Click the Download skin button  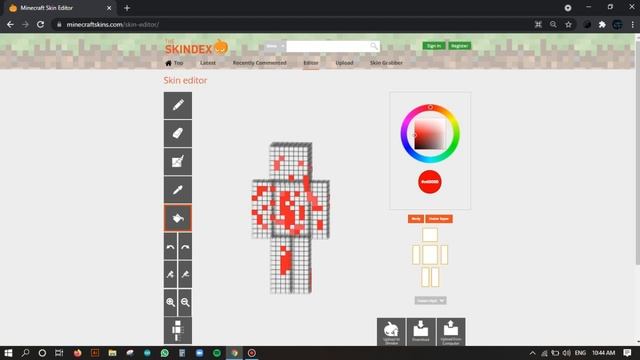point(421,332)
